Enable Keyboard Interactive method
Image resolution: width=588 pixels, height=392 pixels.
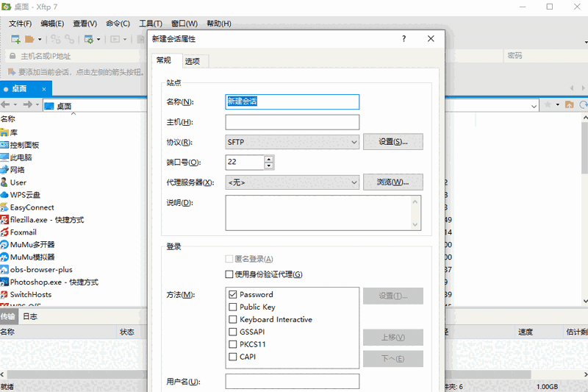click(232, 319)
